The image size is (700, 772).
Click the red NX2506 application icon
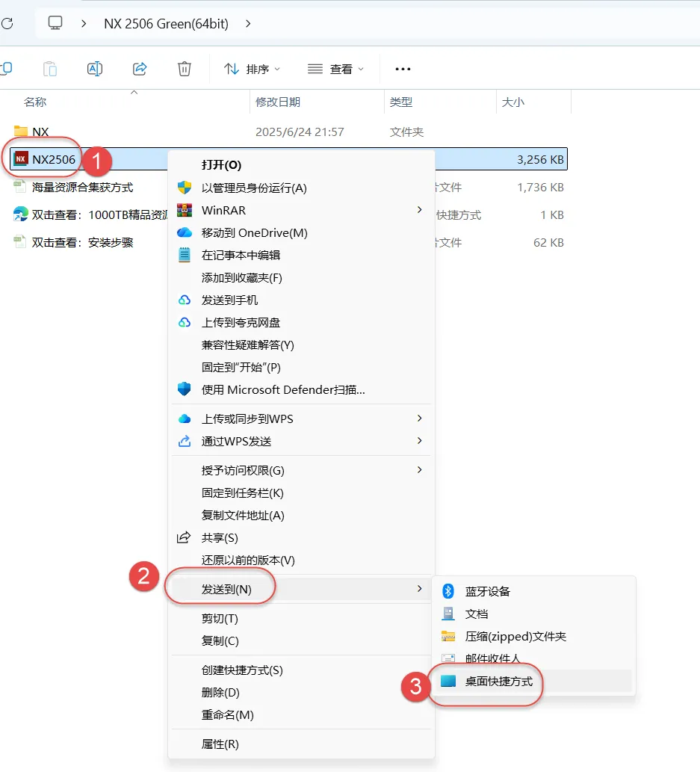coord(21,159)
